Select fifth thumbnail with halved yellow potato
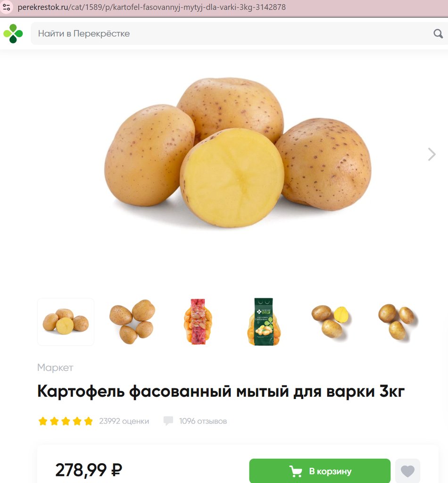The height and width of the screenshot is (483, 448). pos(332,322)
